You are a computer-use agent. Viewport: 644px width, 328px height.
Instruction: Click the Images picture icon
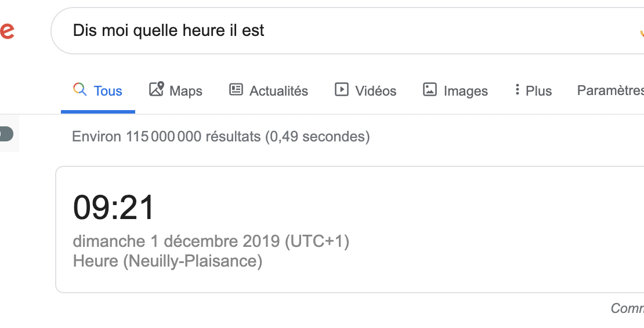430,90
